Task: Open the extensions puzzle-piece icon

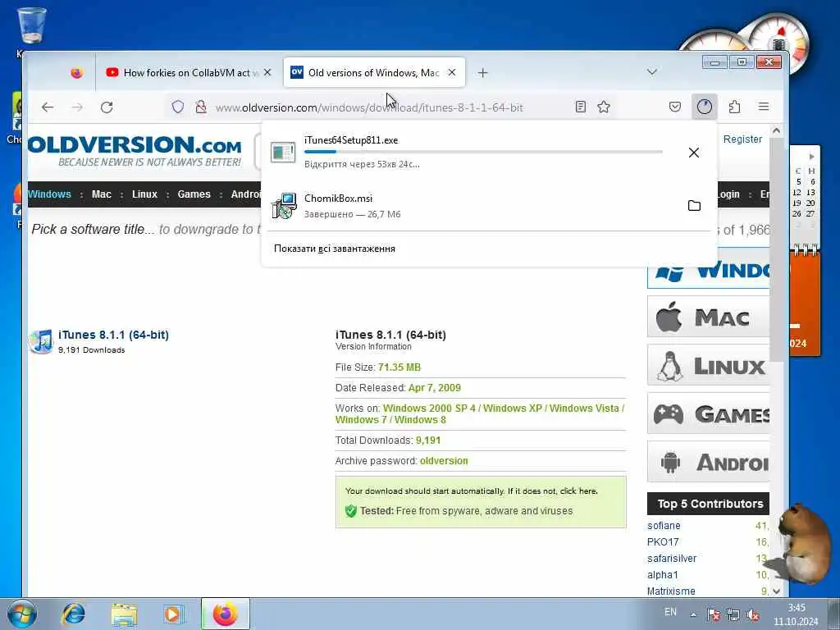Action: [734, 107]
